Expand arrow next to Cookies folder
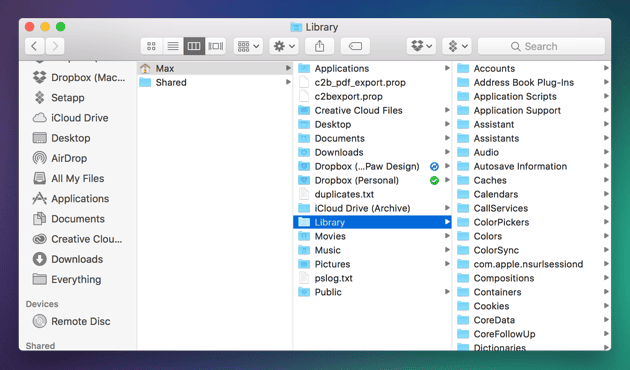 pyautogui.click(x=606, y=306)
